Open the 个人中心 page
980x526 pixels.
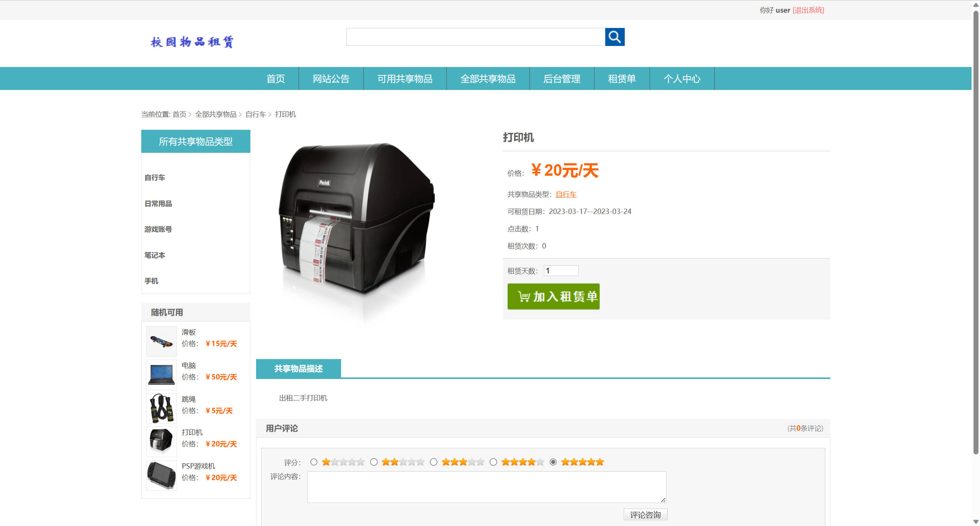[682, 78]
